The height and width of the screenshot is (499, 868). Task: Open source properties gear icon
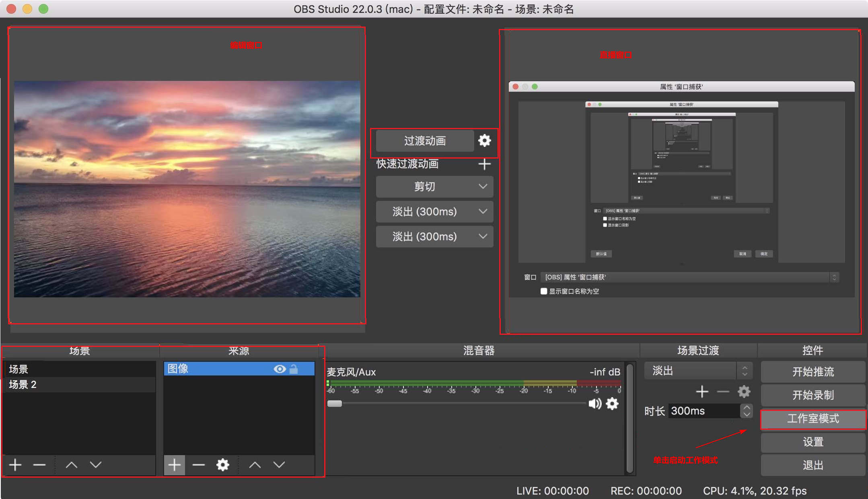tap(222, 465)
